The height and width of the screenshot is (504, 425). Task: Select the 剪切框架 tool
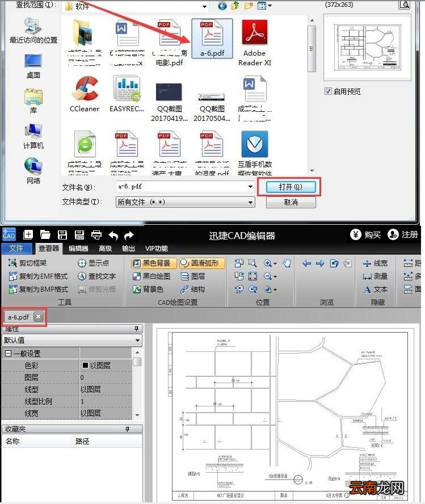[28, 263]
